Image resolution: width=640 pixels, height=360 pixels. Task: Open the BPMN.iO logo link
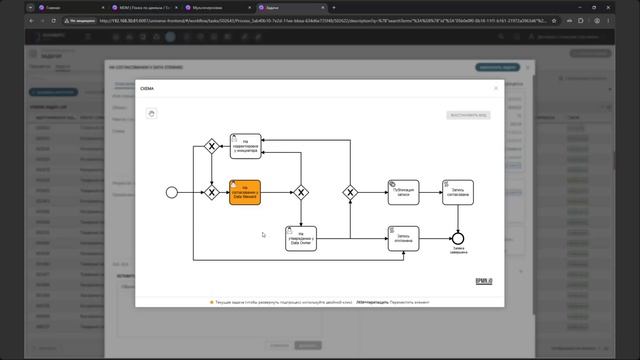(x=484, y=281)
